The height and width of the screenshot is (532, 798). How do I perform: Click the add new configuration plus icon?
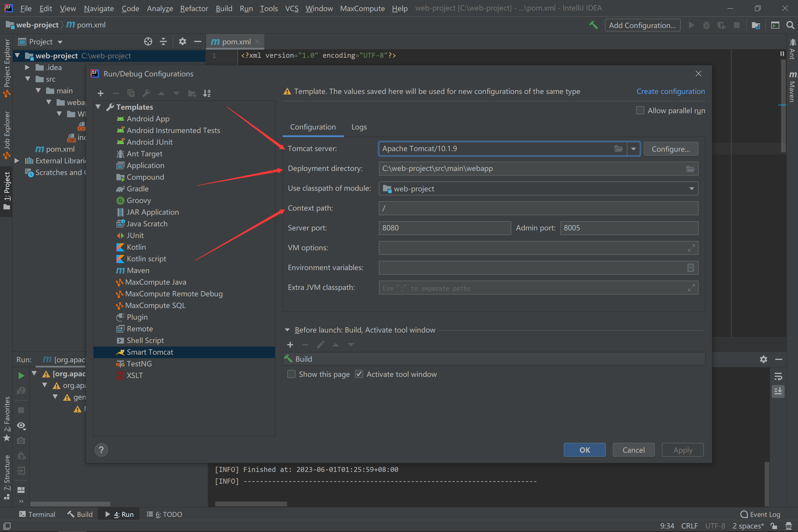100,93
